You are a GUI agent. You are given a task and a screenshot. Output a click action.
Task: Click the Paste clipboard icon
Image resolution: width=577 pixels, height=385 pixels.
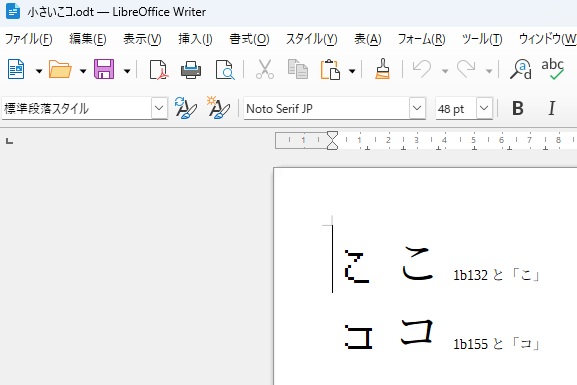(x=330, y=69)
